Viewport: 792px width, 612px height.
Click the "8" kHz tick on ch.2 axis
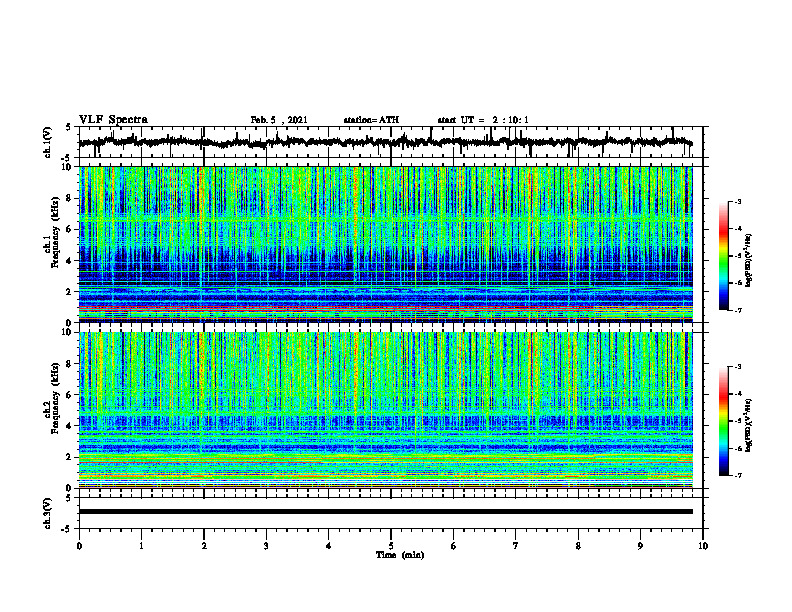coord(70,364)
